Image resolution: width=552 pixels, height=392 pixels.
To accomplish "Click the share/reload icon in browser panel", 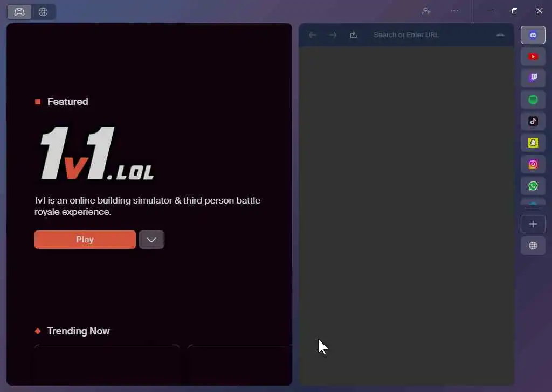I will pyautogui.click(x=354, y=35).
